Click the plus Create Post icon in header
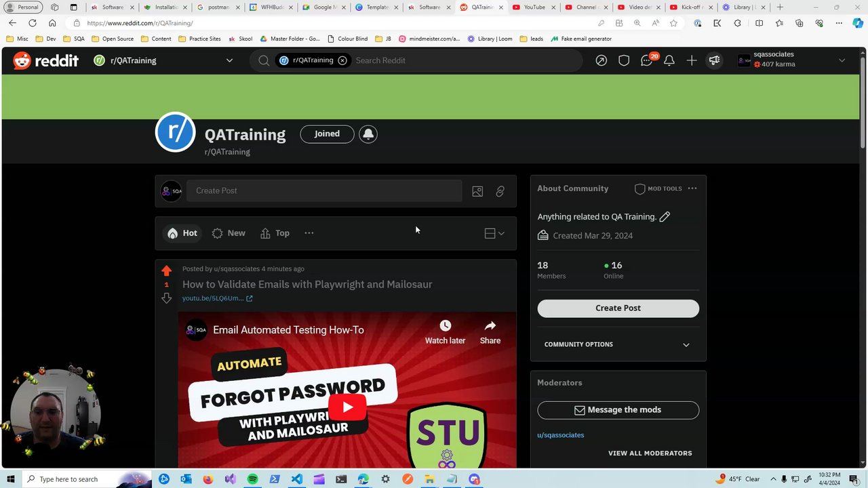The height and width of the screenshot is (488, 868). tap(691, 60)
